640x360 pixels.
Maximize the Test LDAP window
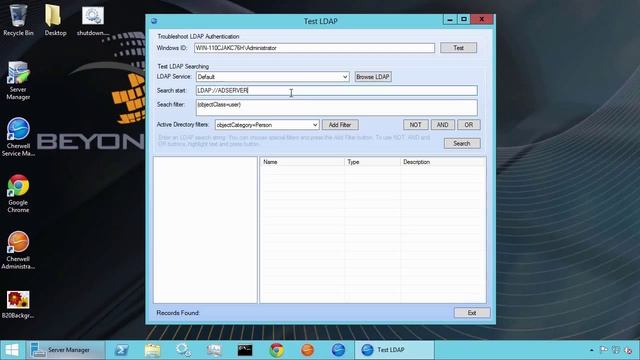[464, 19]
